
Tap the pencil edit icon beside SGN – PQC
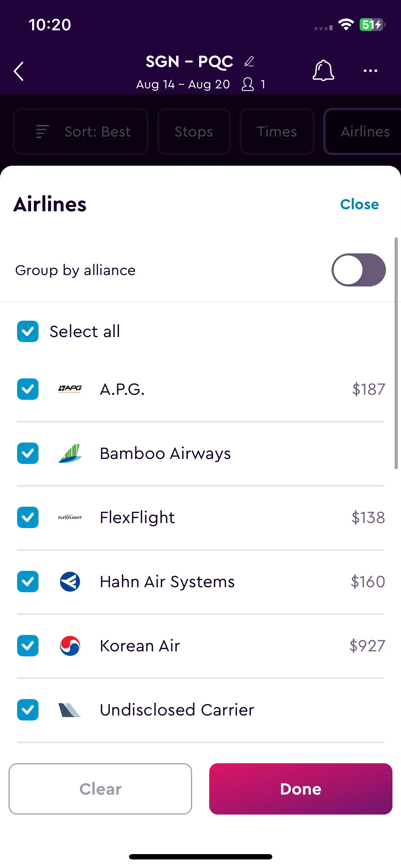pos(249,61)
